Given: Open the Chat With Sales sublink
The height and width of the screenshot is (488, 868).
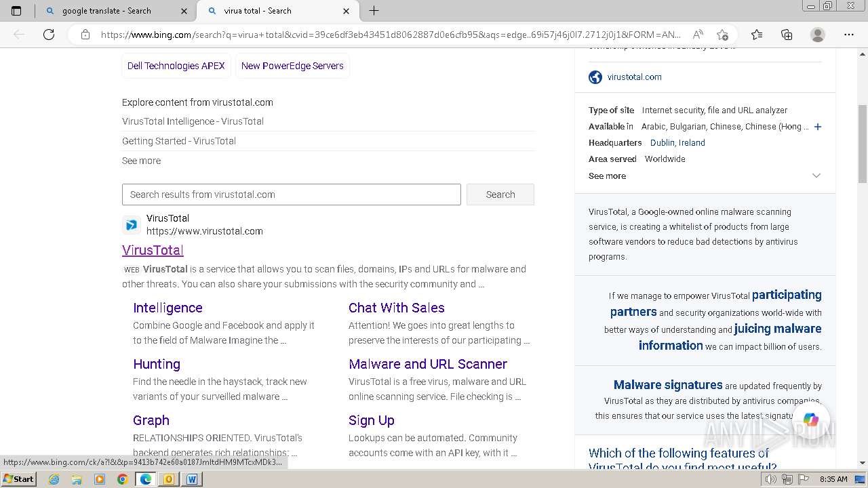Looking at the screenshot, I should point(397,308).
